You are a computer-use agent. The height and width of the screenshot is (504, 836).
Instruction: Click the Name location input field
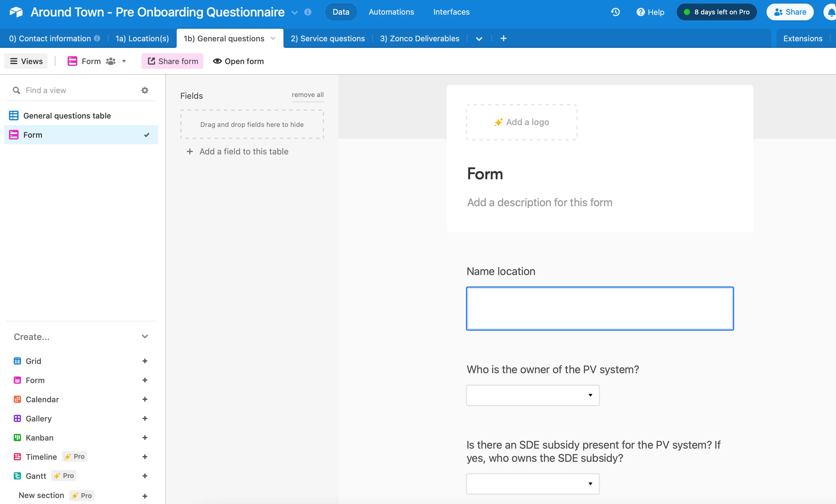599,309
